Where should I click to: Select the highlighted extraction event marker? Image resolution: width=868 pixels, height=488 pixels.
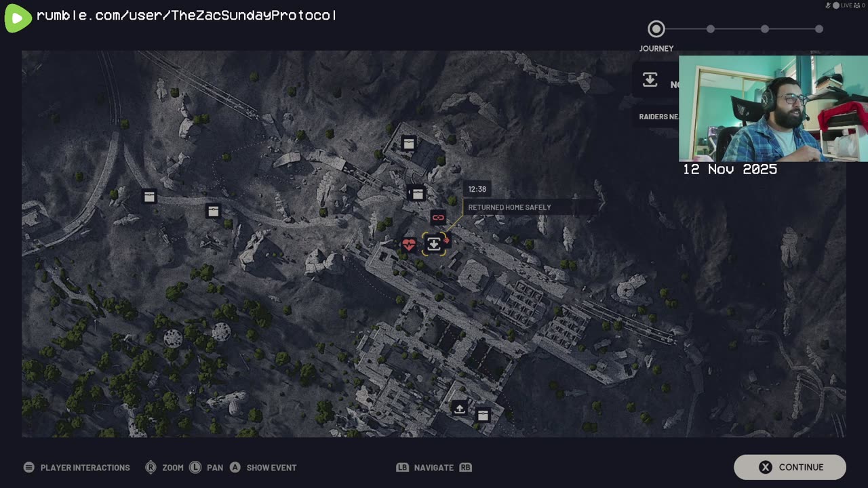[434, 244]
